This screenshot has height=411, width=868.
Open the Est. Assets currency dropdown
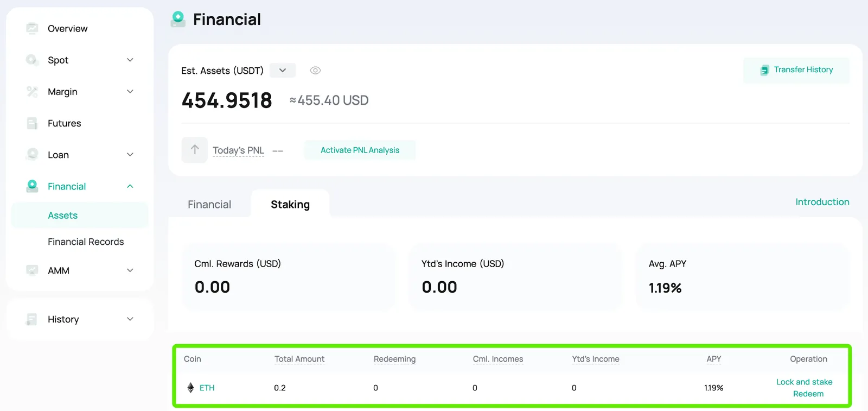tap(283, 71)
